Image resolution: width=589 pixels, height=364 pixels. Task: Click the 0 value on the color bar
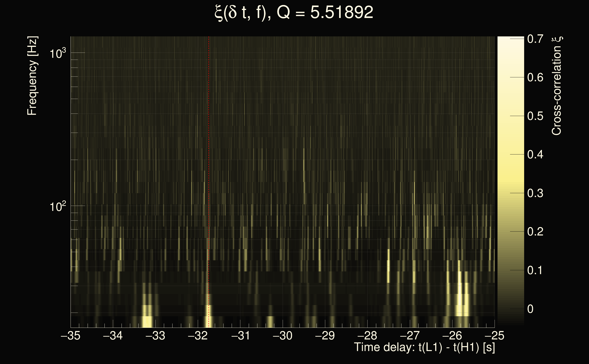tap(530, 309)
